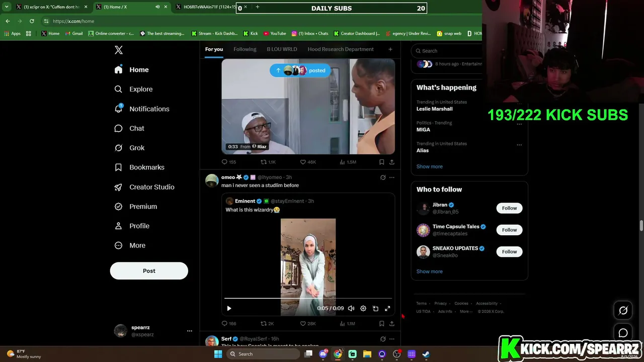644x362 pixels.
Task: Open Chat in the sidebar
Action: [x=130, y=128]
